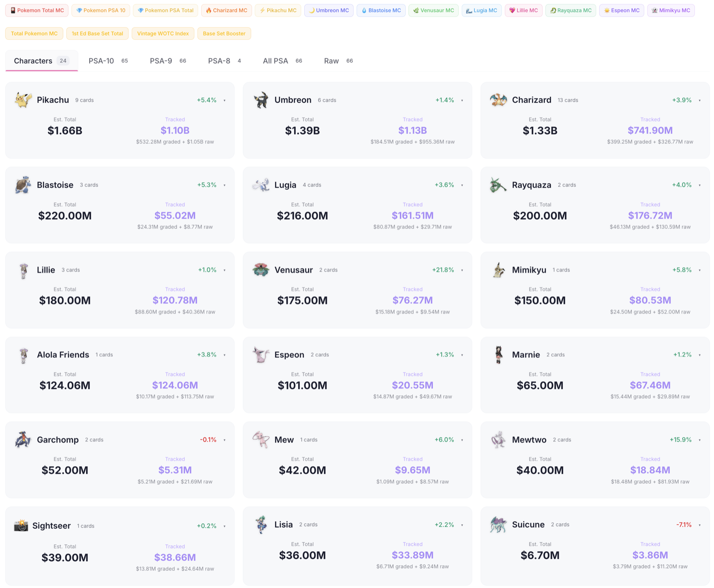Expand the Umbreon card dropdown arrow
The image size is (714, 588).
pos(462,100)
